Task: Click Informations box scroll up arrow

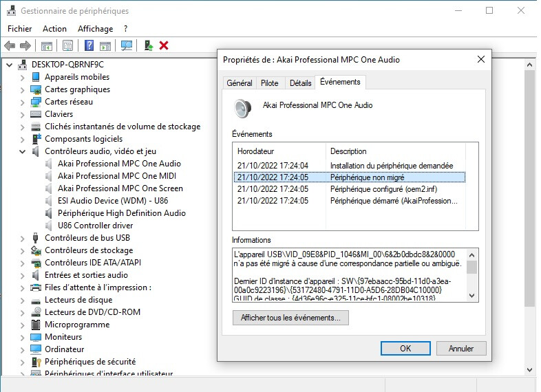Action: coord(472,255)
